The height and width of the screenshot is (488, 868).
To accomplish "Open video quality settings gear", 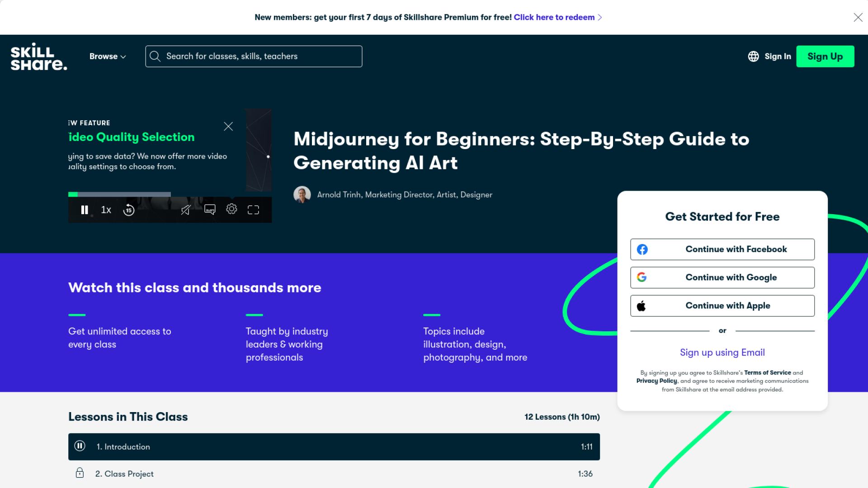I will click(x=231, y=209).
